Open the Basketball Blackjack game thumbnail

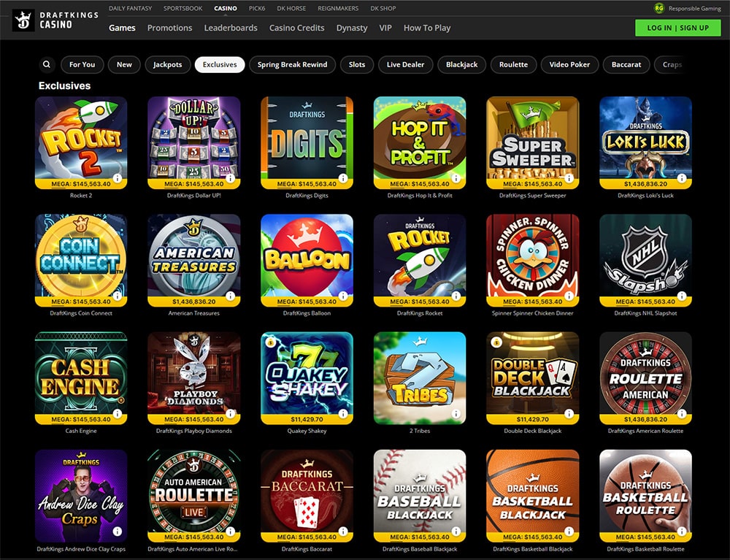click(533, 496)
